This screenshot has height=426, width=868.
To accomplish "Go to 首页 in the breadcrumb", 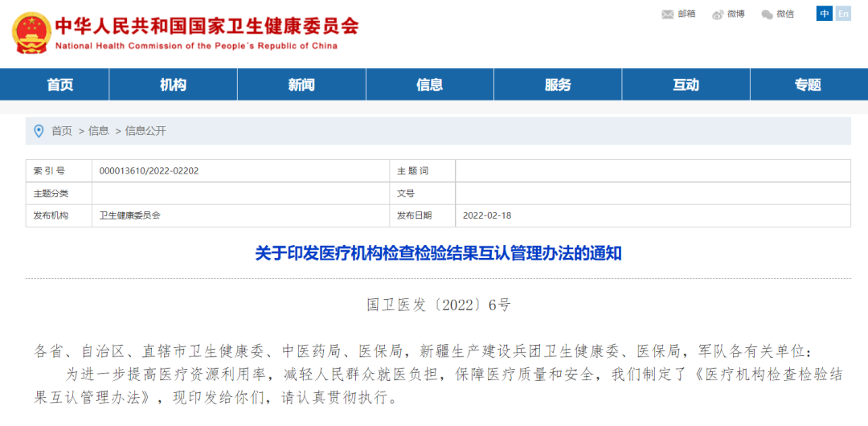I will pos(62,131).
